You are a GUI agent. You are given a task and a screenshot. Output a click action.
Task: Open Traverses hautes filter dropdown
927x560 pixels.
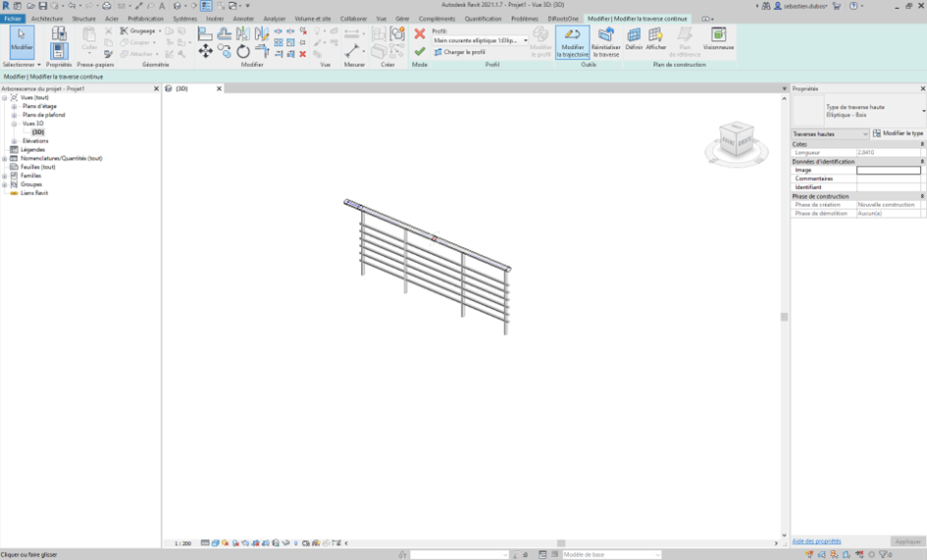pyautogui.click(x=830, y=134)
